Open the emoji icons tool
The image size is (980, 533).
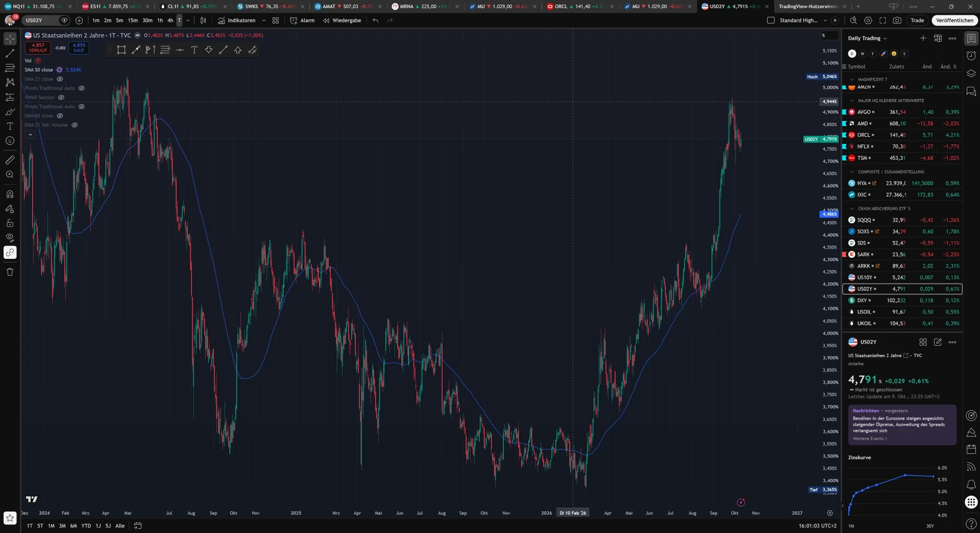[10, 141]
